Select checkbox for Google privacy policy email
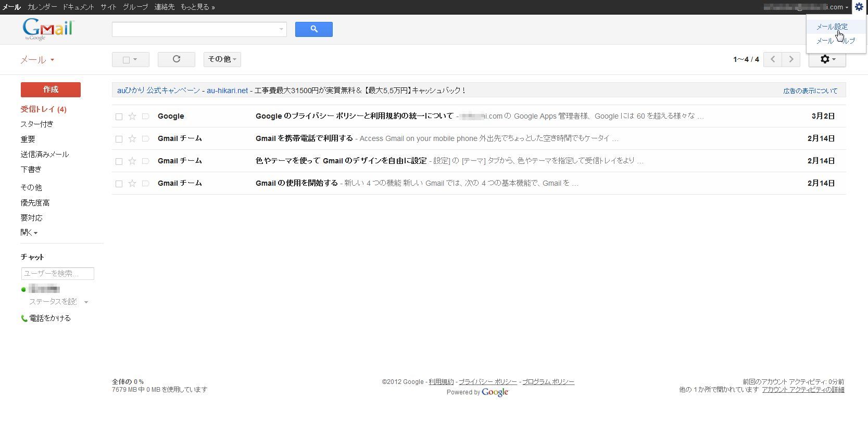The height and width of the screenshot is (436, 868). tap(119, 117)
